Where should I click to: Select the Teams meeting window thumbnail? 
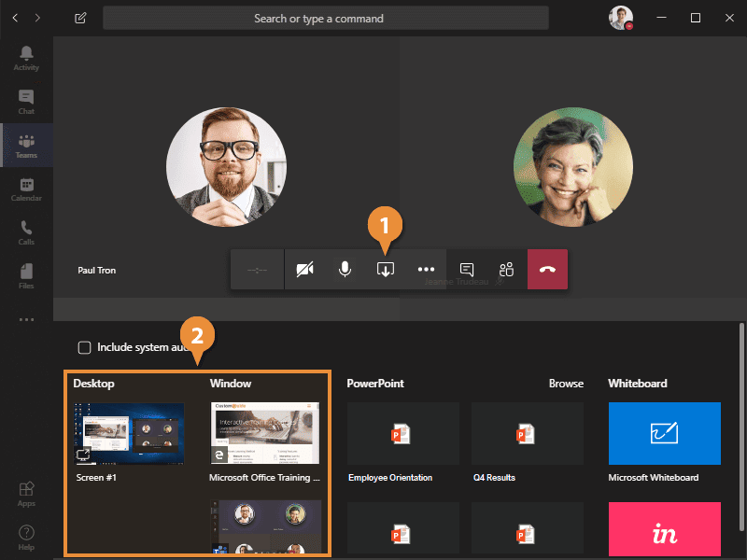pyautogui.click(x=265, y=526)
